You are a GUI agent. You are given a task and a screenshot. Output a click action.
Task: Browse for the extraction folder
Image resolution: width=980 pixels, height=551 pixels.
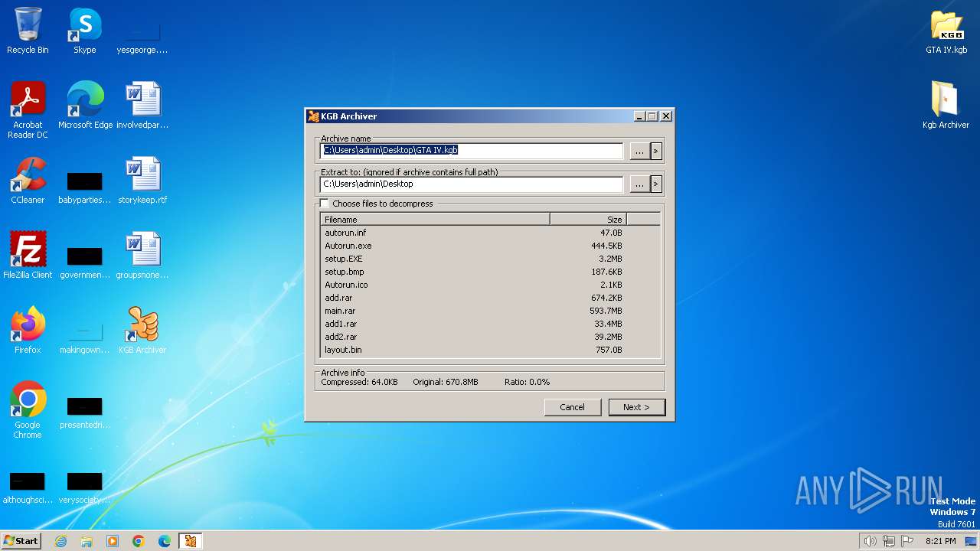click(x=639, y=184)
